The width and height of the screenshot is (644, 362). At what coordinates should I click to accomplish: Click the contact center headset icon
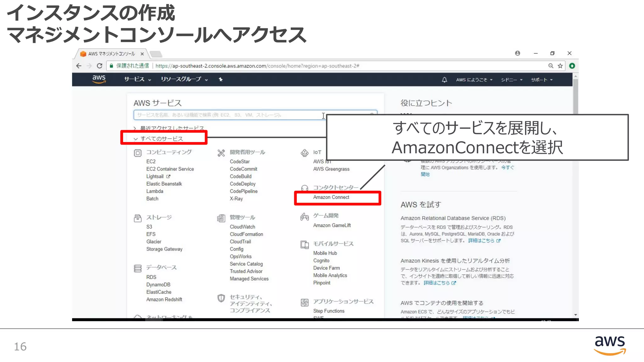[305, 188]
